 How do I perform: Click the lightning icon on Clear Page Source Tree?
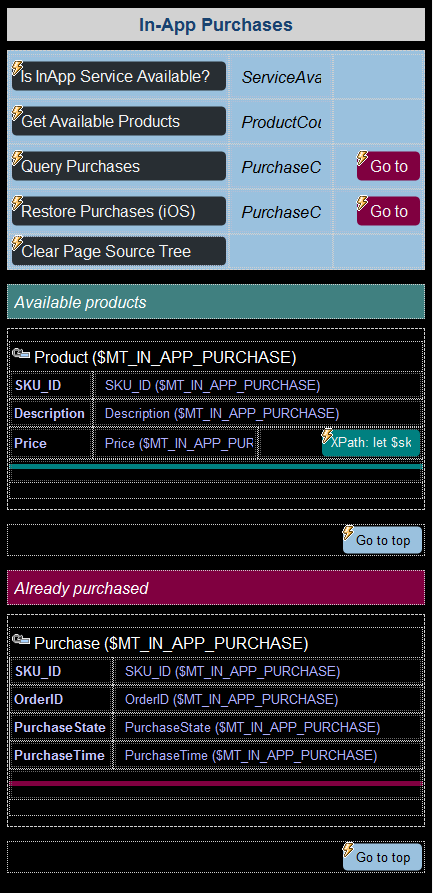(x=17, y=243)
